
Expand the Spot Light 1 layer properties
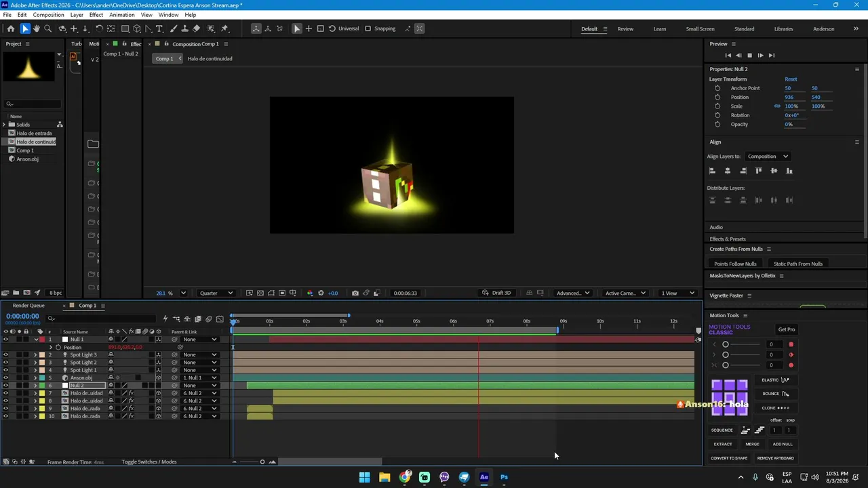[35, 370]
